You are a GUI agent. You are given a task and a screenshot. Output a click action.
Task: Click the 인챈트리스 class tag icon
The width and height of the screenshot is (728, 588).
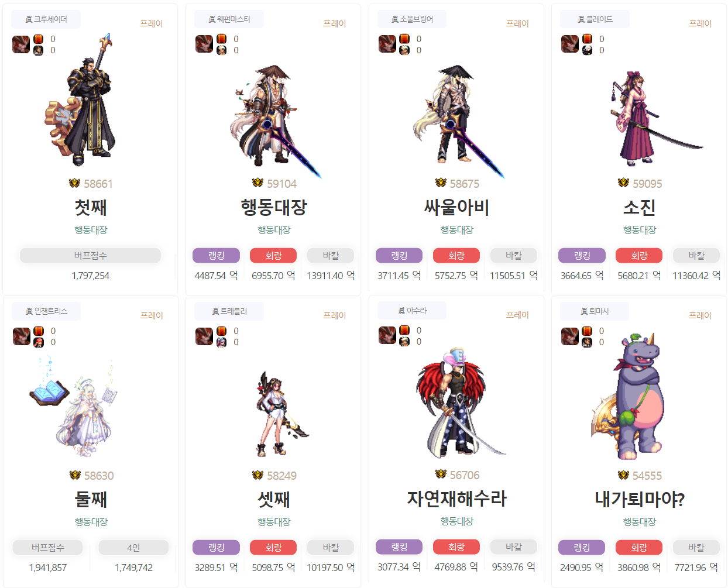tap(29, 312)
